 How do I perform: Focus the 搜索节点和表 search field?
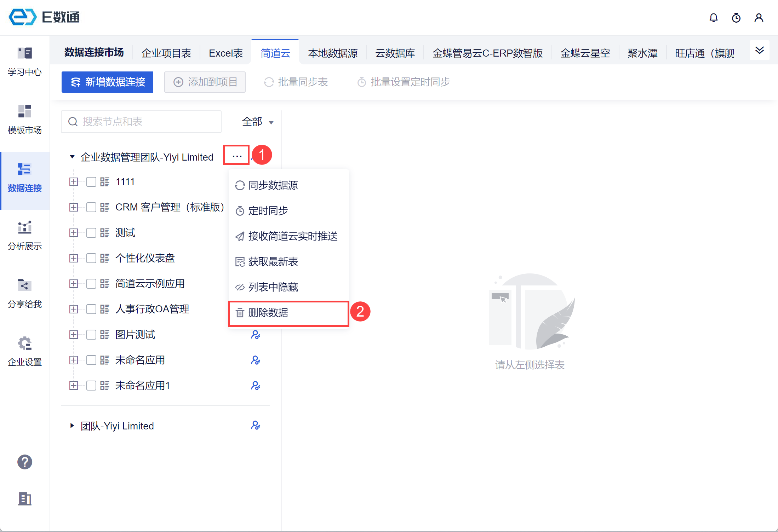[x=142, y=122]
